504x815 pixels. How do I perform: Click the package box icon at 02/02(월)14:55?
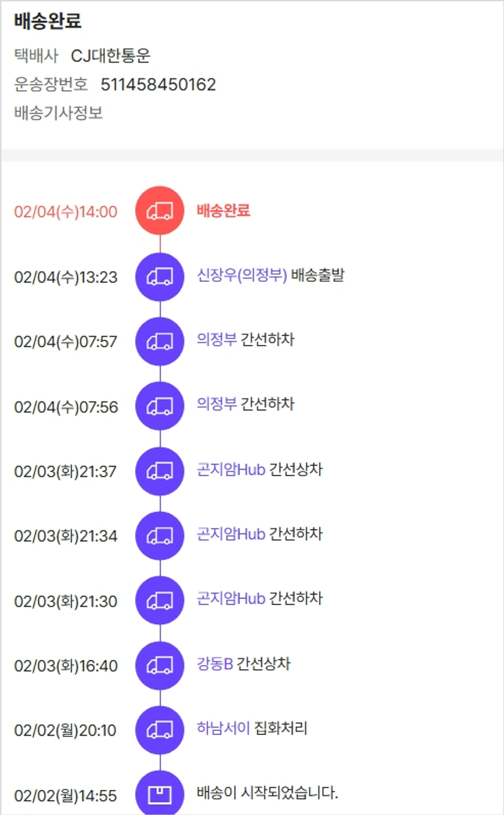(x=160, y=795)
